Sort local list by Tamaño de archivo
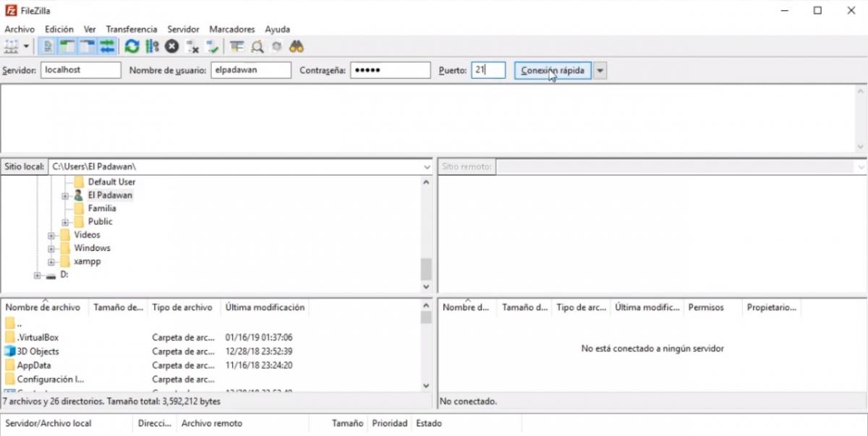Viewport: 868px width, 436px height. tap(119, 307)
